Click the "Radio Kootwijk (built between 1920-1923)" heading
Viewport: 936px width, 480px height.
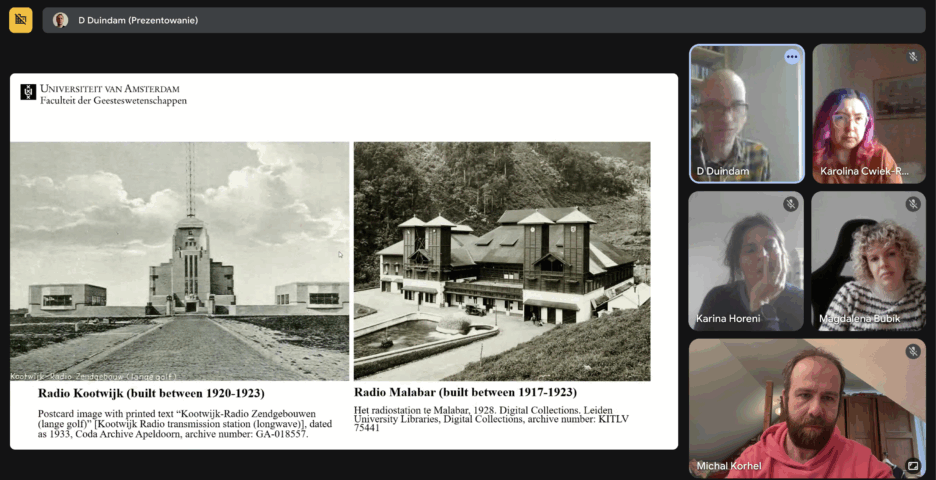(151, 394)
